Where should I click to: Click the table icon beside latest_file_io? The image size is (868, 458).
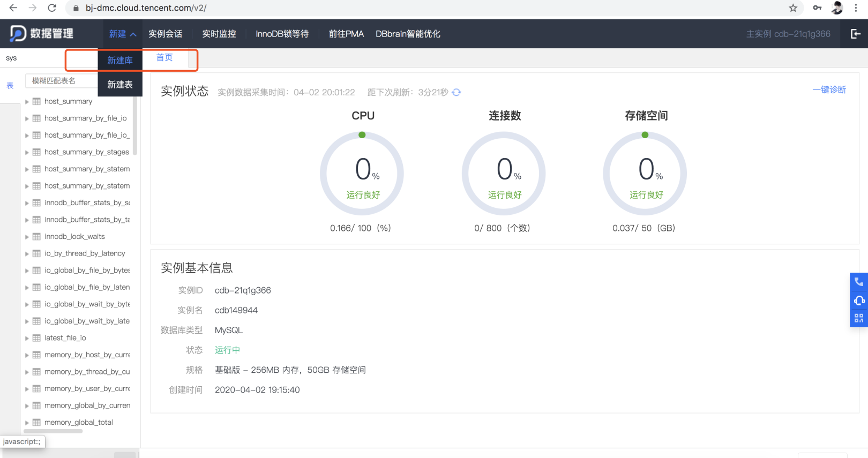click(36, 338)
